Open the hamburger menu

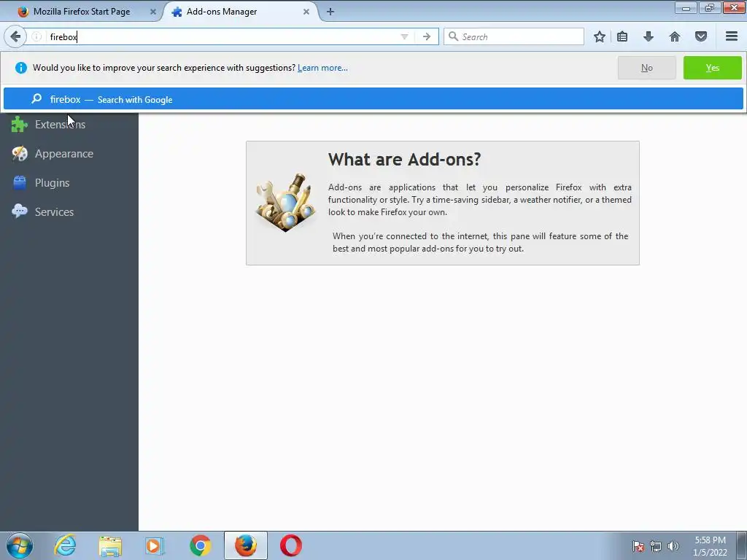coord(732,36)
